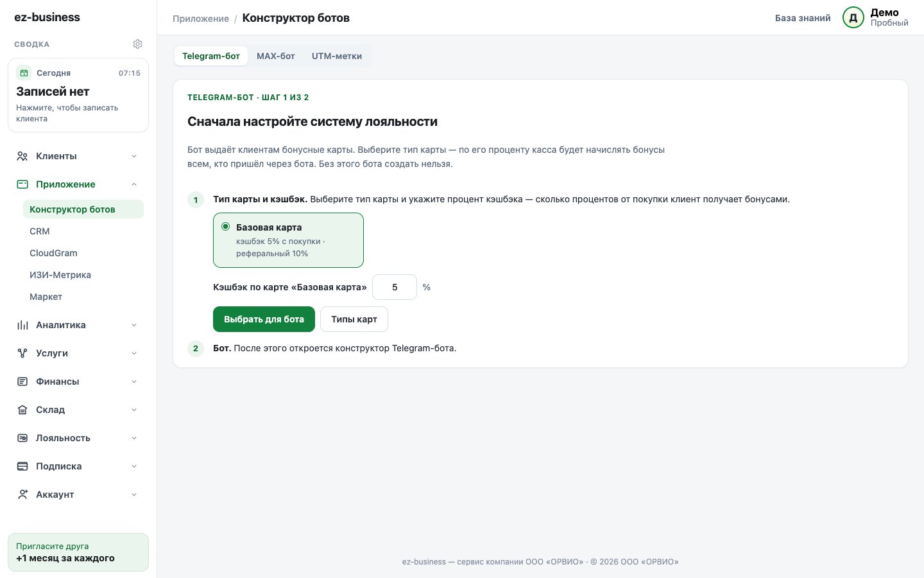Open the Маркет sidebar item
The width and height of the screenshot is (924, 578).
(83, 297)
